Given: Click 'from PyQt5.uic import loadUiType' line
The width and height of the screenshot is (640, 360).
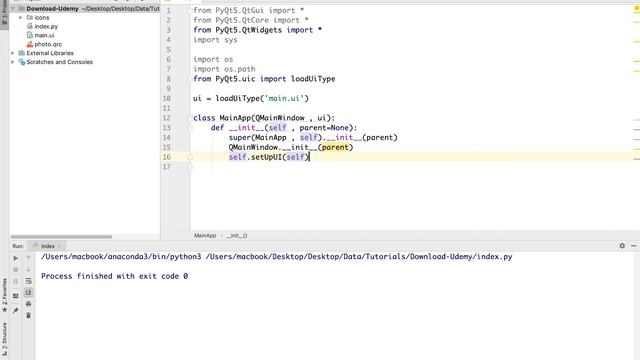Looking at the screenshot, I should coord(264,79).
